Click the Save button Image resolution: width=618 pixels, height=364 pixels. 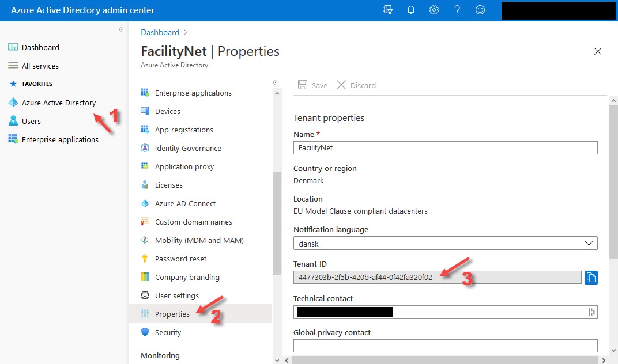312,85
